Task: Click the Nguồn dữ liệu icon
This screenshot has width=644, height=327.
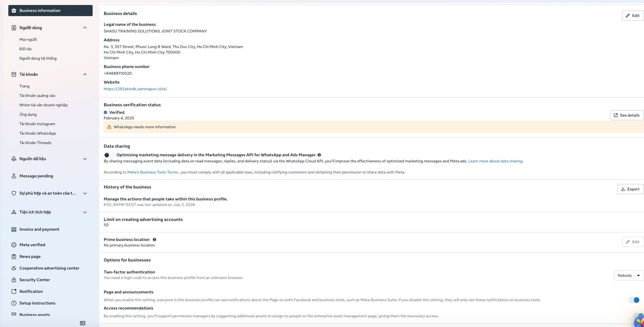Action: click(14, 159)
